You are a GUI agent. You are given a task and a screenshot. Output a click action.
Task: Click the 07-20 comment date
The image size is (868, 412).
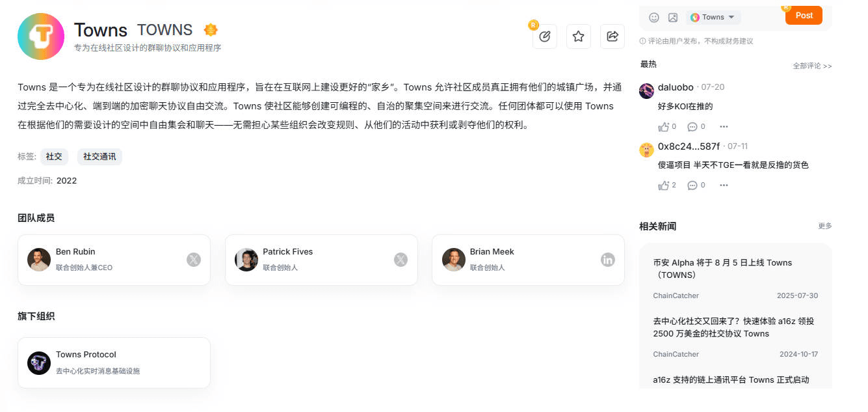pos(713,88)
